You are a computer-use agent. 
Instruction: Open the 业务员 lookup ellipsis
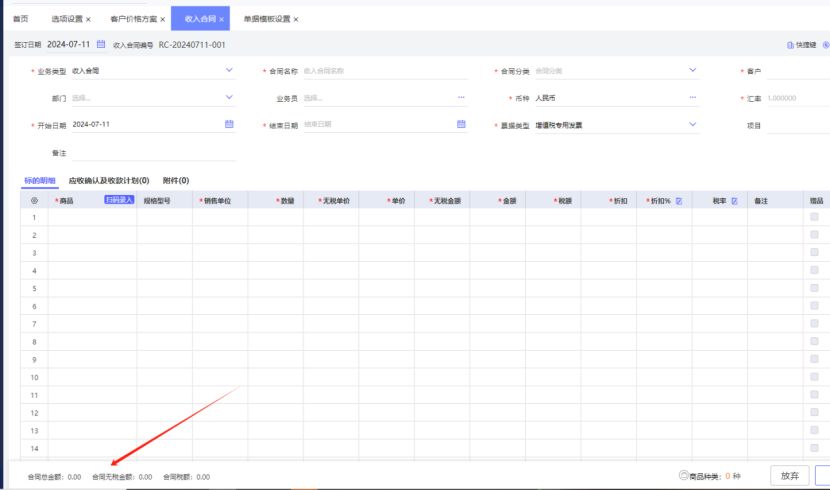(461, 98)
